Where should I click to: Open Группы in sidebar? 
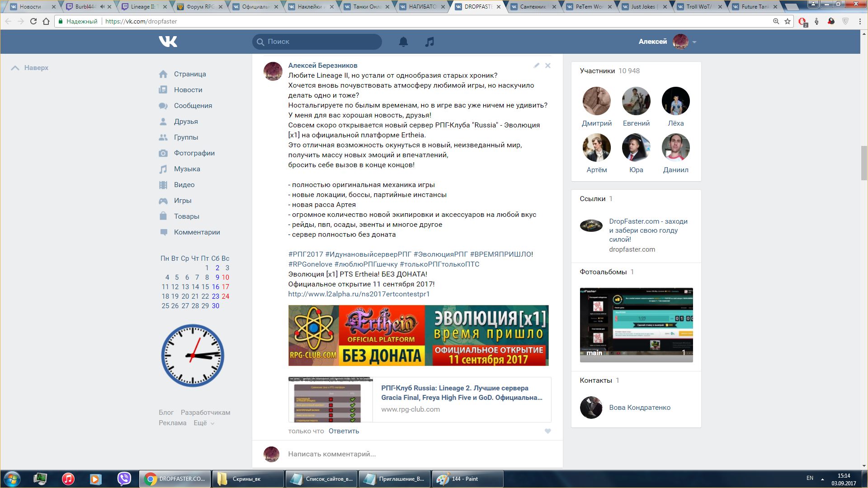[186, 137]
